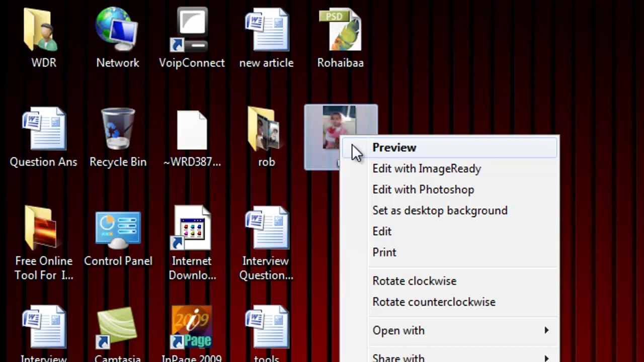The height and width of the screenshot is (362, 644).
Task: Click the plain Edit menu entry
Action: click(449, 232)
